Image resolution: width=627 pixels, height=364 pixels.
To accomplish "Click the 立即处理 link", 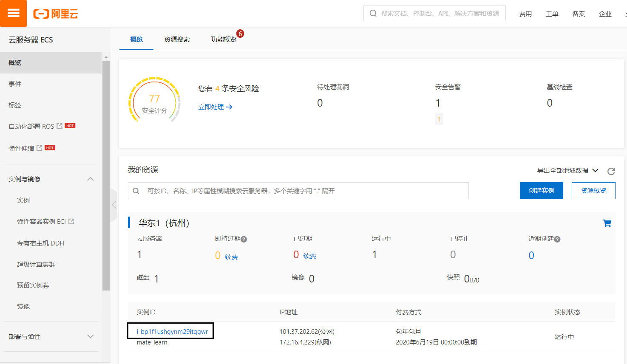I will 211,107.
